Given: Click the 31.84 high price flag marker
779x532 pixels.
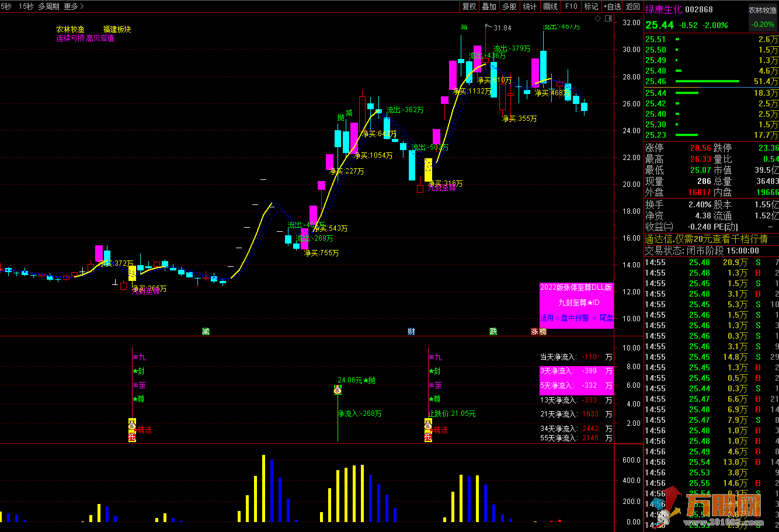Looking at the screenshot, I should [499, 27].
